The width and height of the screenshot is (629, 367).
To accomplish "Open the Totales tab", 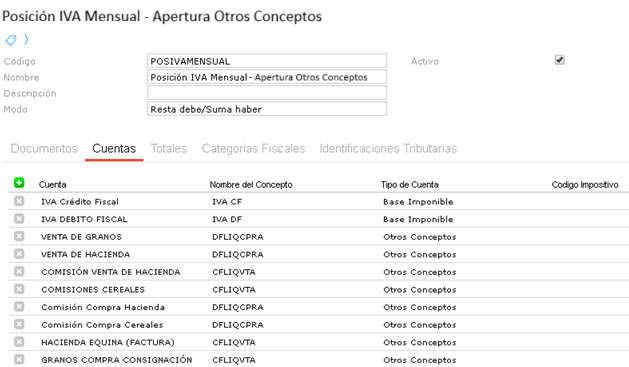I will [x=169, y=148].
